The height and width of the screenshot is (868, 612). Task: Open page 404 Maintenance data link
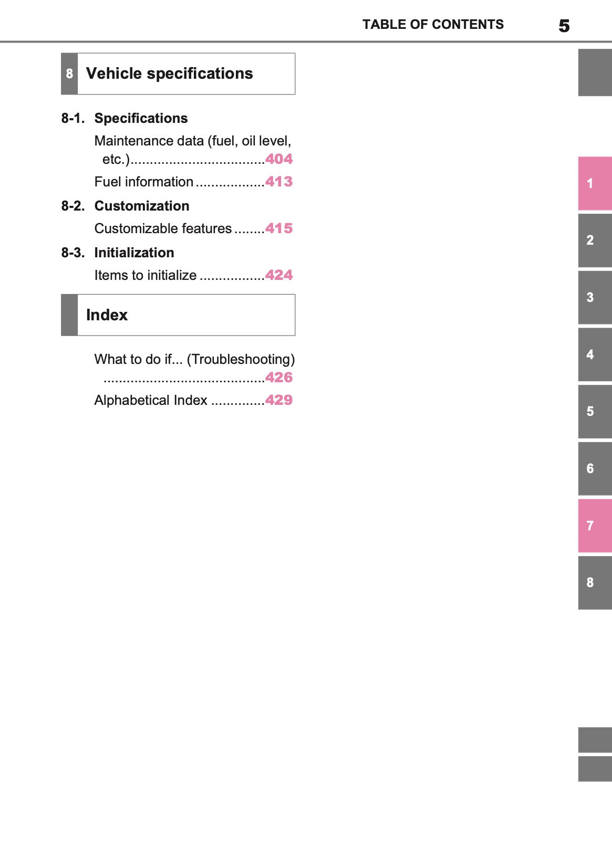278,159
